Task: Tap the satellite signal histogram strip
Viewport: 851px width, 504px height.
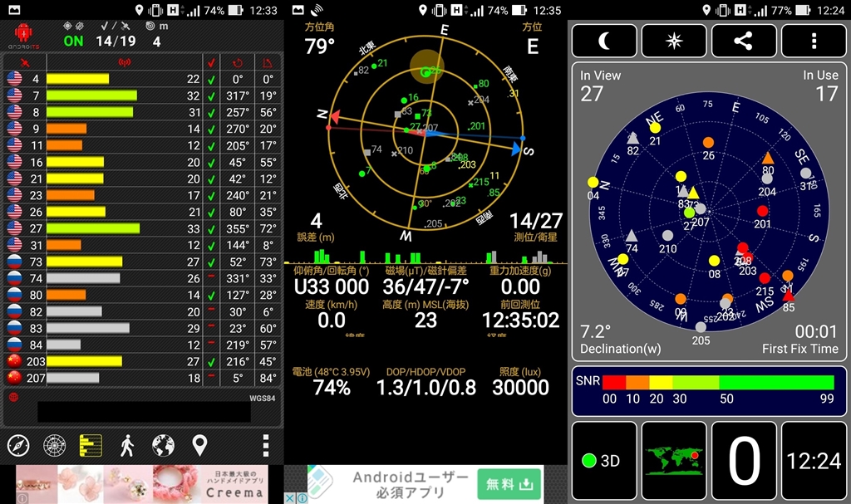Action: pyautogui.click(x=426, y=256)
